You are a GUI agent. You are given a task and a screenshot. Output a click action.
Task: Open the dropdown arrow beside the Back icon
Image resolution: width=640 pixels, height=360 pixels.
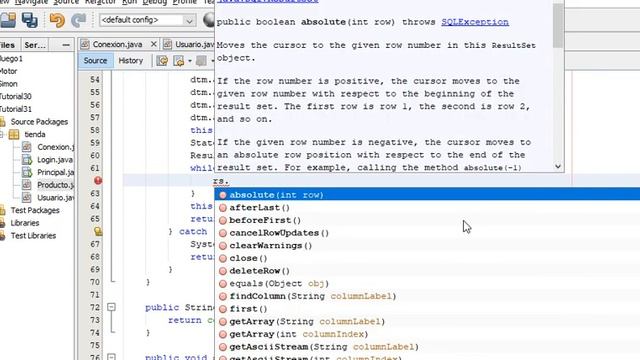190,61
